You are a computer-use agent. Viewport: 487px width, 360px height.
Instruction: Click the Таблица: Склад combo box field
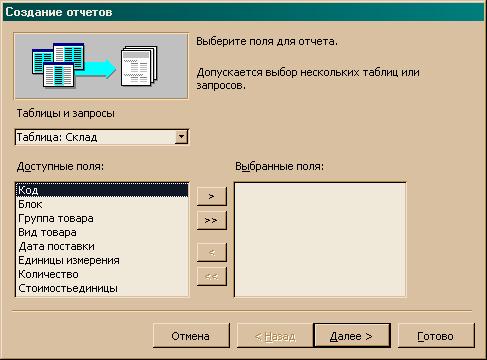[102, 137]
